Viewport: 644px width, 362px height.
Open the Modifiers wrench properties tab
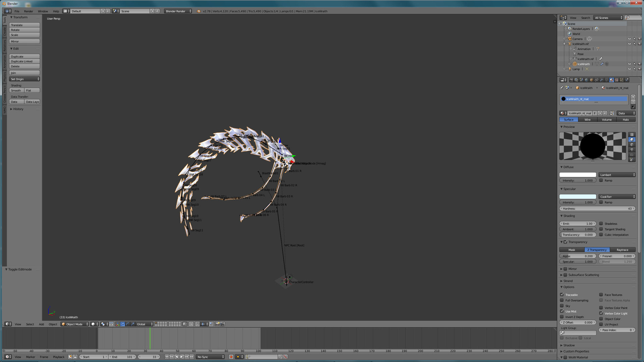(601, 80)
